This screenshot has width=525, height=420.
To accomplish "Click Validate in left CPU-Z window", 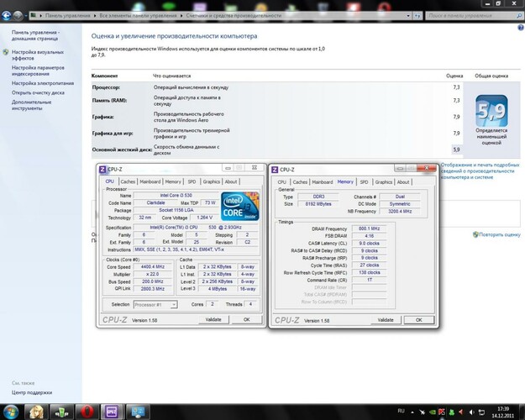I will (x=213, y=319).
